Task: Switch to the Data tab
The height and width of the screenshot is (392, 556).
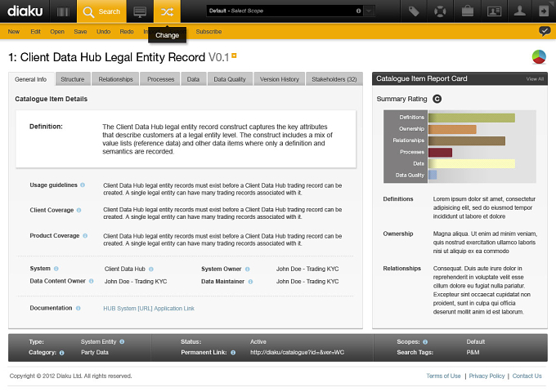Action: pos(193,79)
